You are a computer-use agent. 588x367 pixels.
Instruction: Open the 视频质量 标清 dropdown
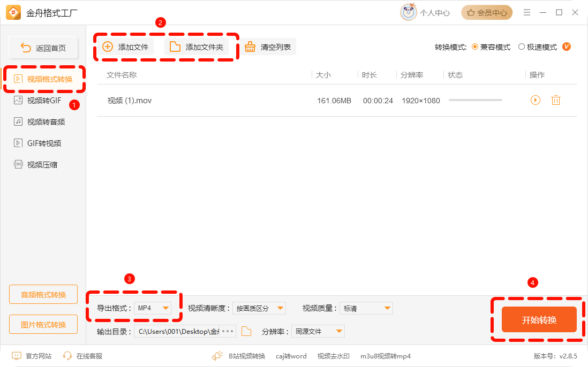pyautogui.click(x=366, y=308)
